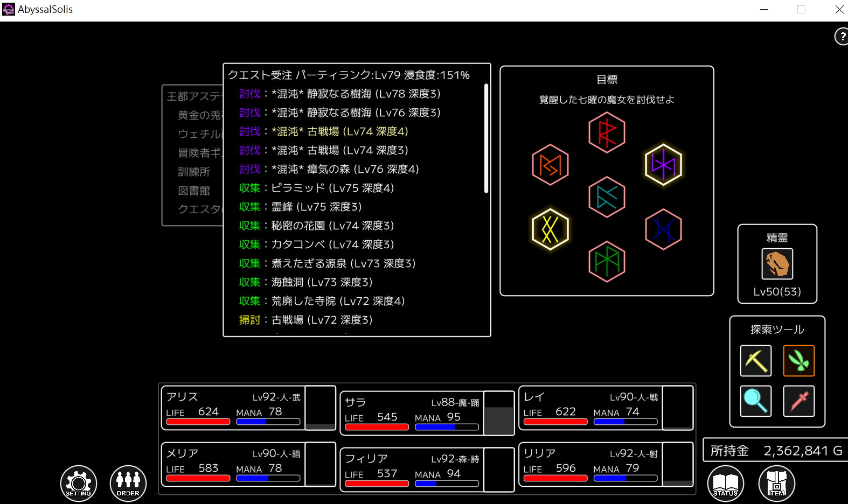The width and height of the screenshot is (848, 504).
Task: Click the help question mark icon
Action: (842, 37)
